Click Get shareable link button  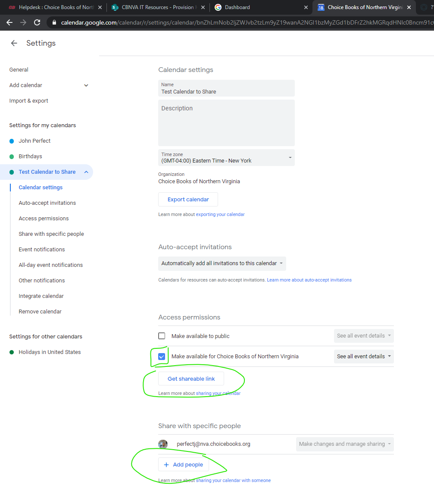tap(191, 379)
